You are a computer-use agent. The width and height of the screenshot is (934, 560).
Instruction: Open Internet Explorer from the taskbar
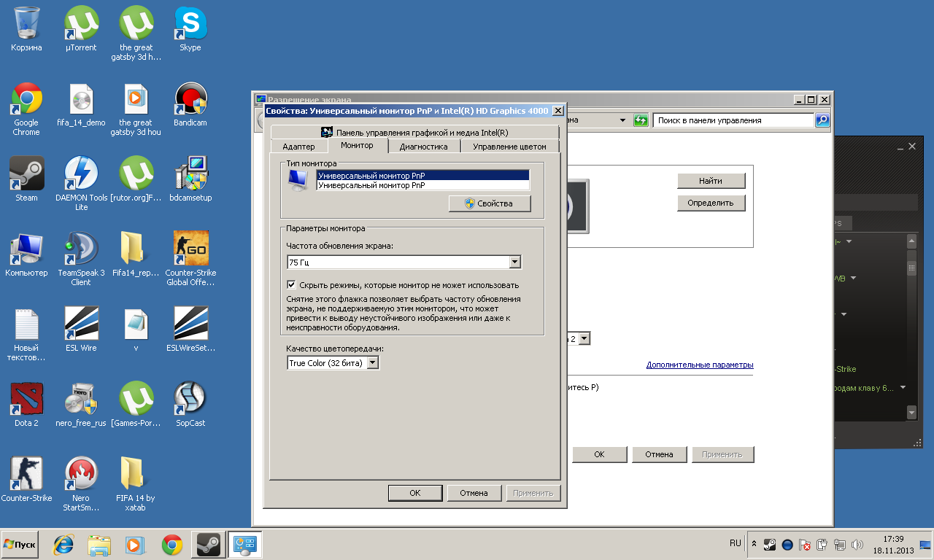click(64, 545)
